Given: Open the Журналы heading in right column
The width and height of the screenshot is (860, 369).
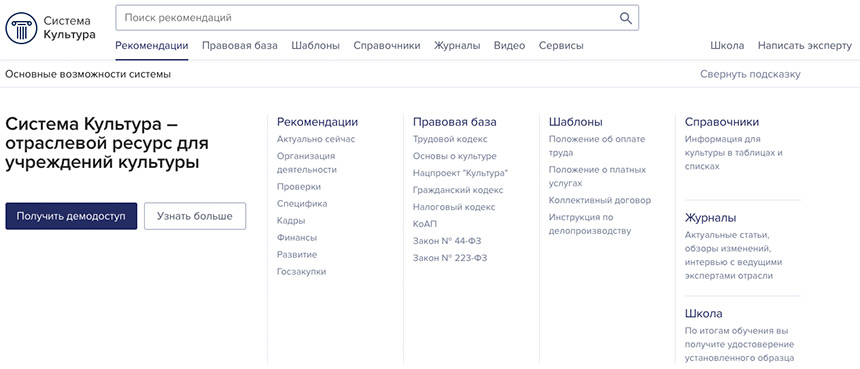Looking at the screenshot, I should 710,218.
